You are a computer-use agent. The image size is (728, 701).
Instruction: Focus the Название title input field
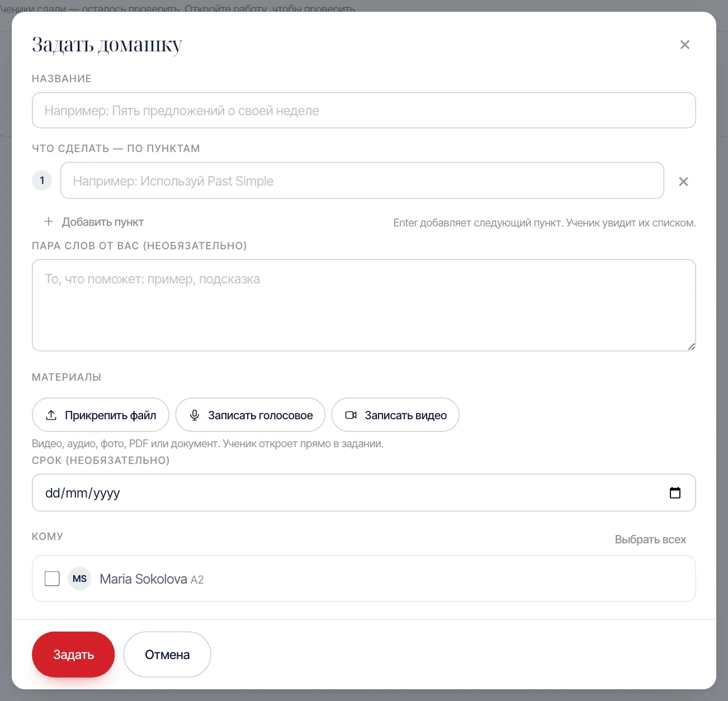(364, 110)
